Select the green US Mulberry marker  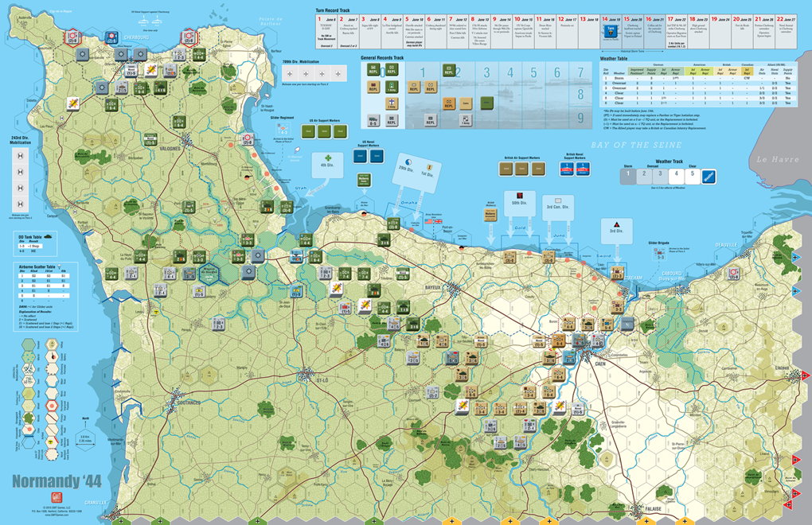[364, 180]
